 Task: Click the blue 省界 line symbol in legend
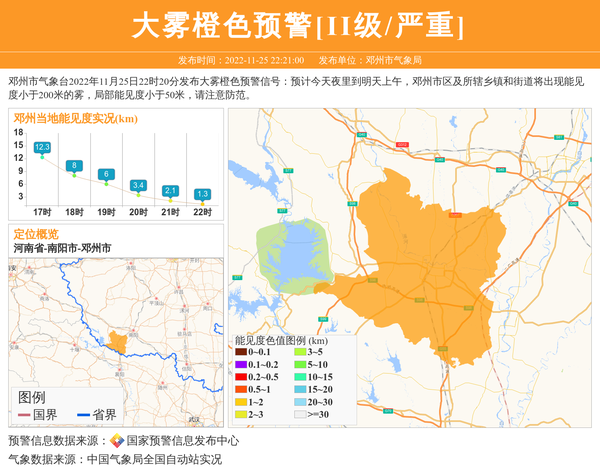[x=83, y=415]
